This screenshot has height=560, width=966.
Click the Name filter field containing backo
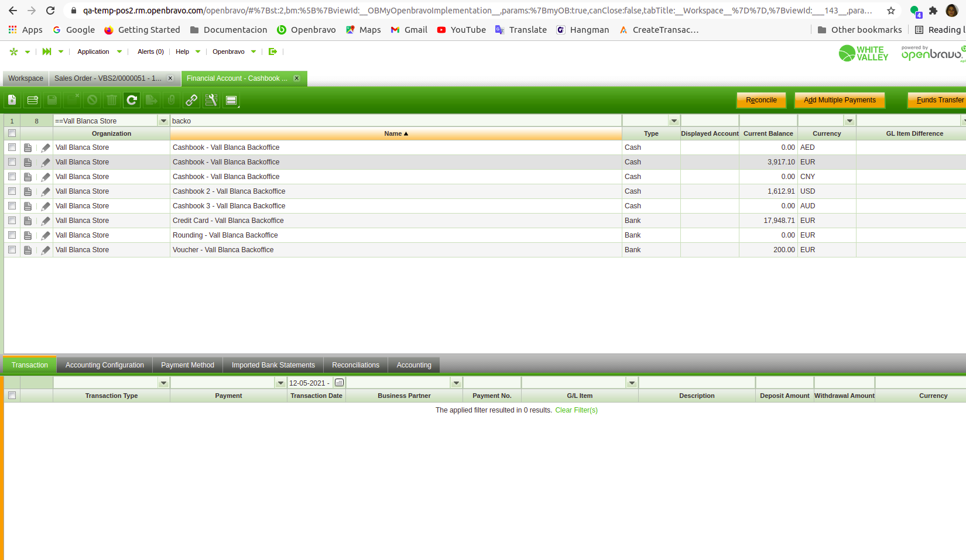coord(396,121)
